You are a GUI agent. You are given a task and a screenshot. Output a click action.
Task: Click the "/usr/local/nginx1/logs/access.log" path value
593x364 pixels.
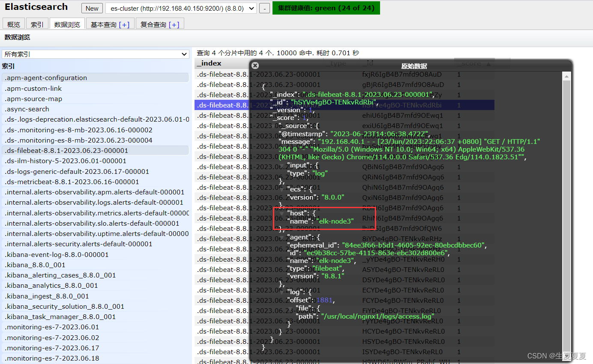pos(377,316)
